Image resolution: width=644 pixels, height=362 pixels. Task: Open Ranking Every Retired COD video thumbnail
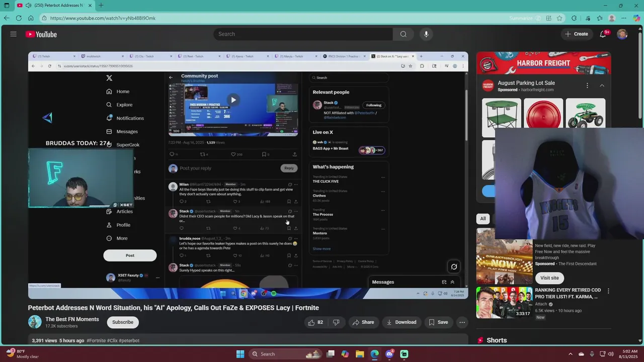click(x=504, y=303)
